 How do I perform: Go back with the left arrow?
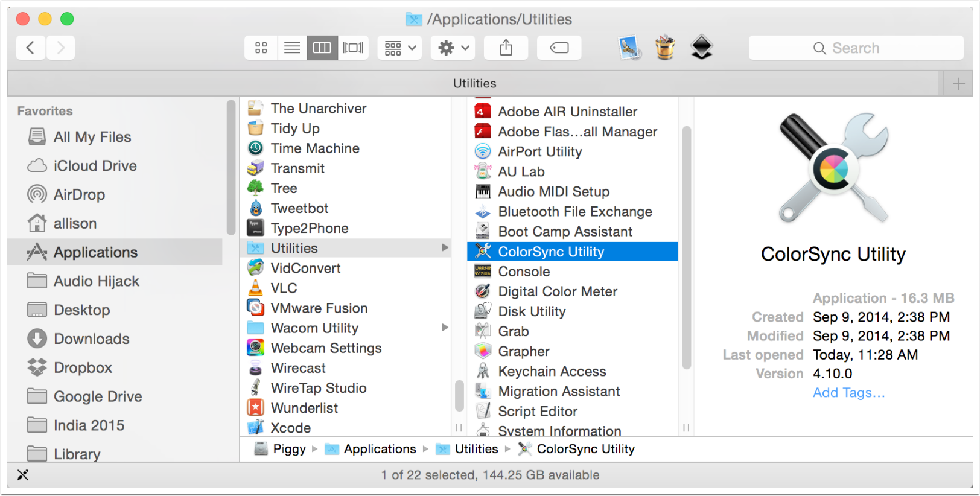(x=31, y=48)
